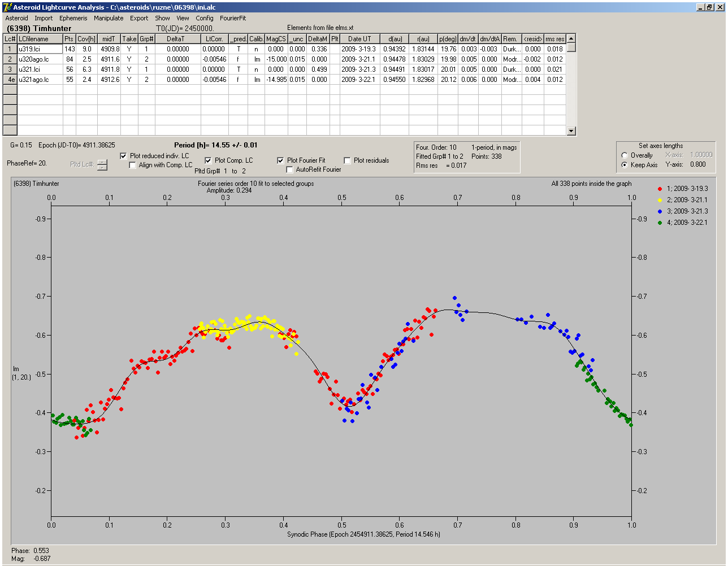Image resolution: width=728 pixels, height=566 pixels.
Task: Click the midT column header
Action: (109, 39)
